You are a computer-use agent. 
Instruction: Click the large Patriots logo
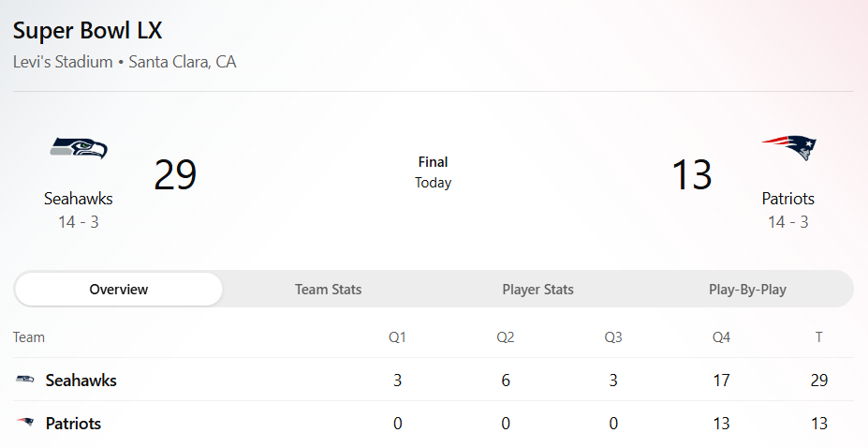click(787, 148)
